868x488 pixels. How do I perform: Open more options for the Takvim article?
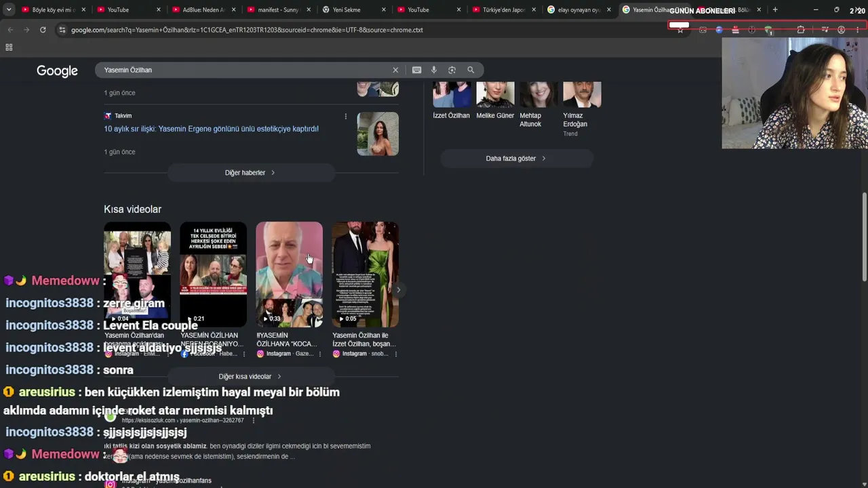pos(346,117)
